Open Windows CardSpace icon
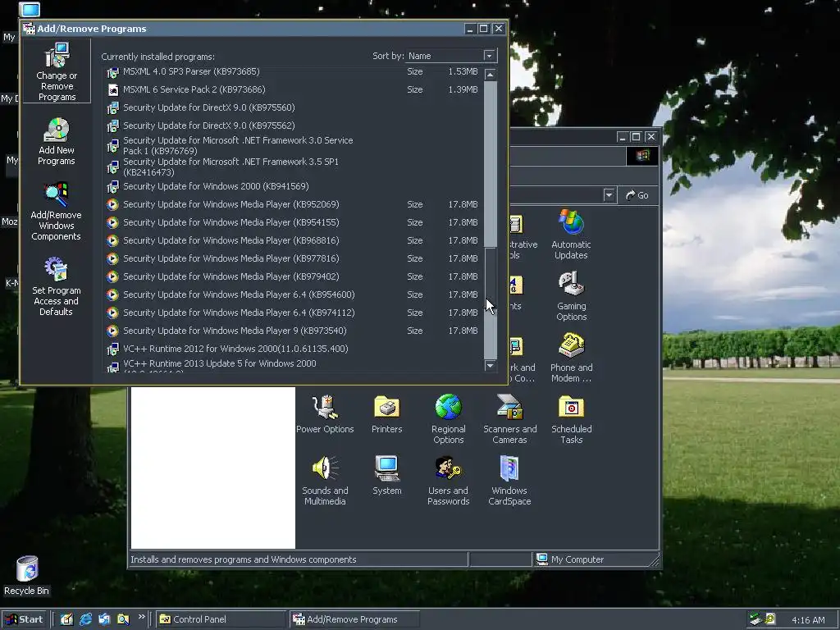 509,481
